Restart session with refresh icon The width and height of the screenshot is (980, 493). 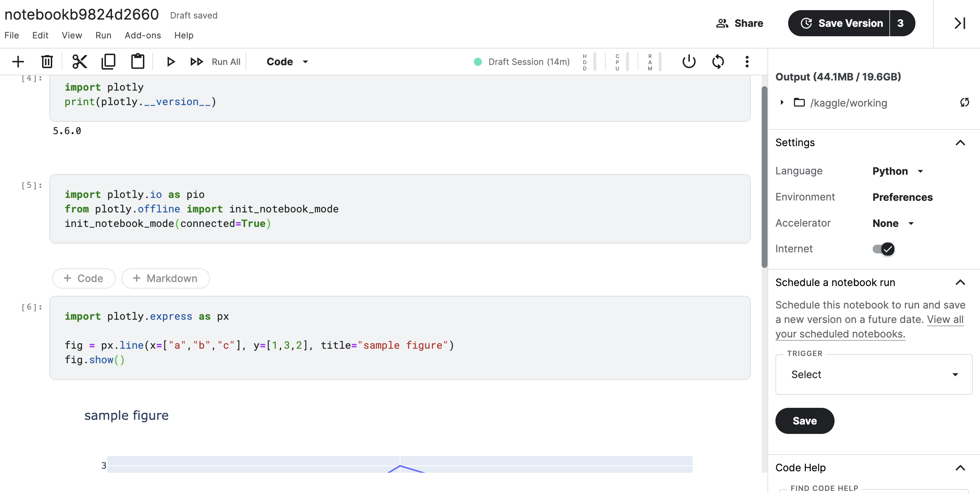(718, 62)
